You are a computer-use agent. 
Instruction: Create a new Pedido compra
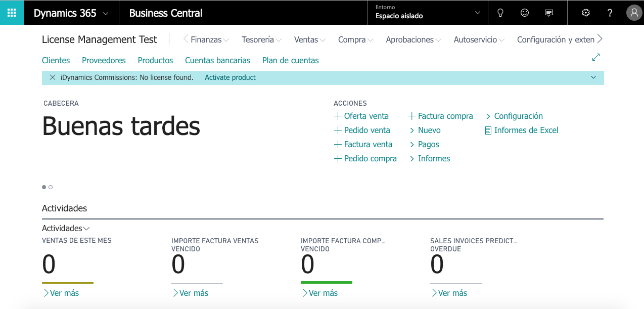[x=365, y=158]
